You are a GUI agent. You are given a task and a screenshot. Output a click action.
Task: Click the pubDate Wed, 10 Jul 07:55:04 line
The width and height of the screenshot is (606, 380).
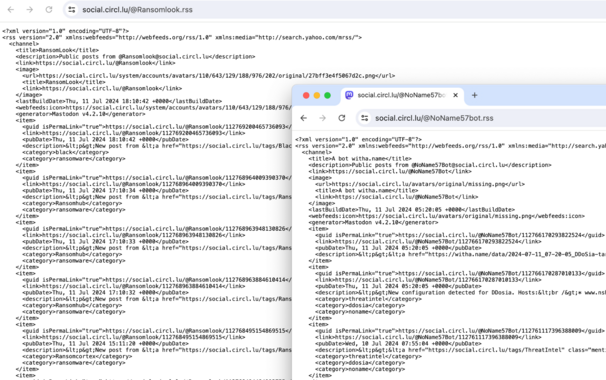tap(398, 344)
